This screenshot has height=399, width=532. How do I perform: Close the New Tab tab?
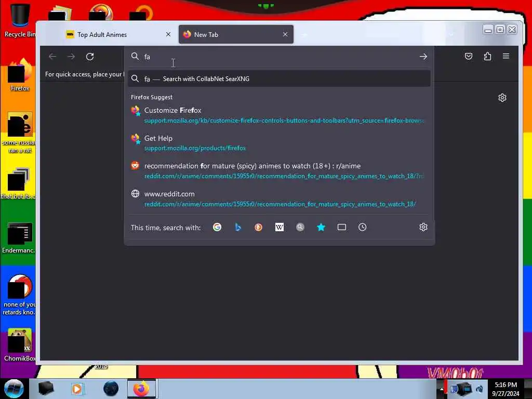point(285,34)
